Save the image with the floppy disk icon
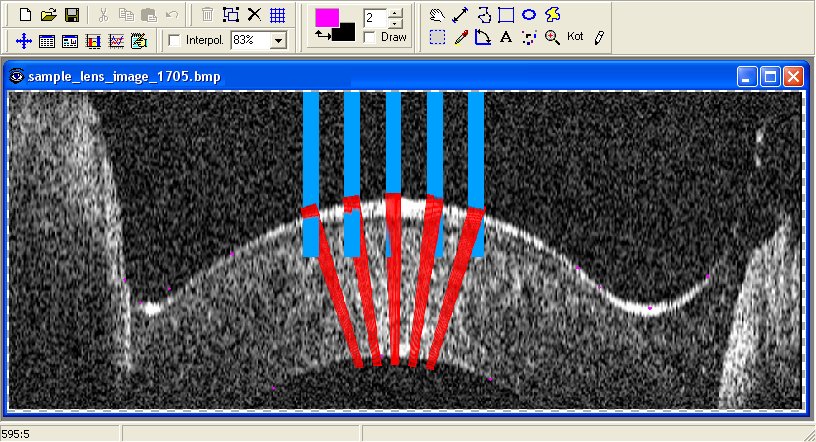This screenshot has width=816, height=442. click(72, 15)
